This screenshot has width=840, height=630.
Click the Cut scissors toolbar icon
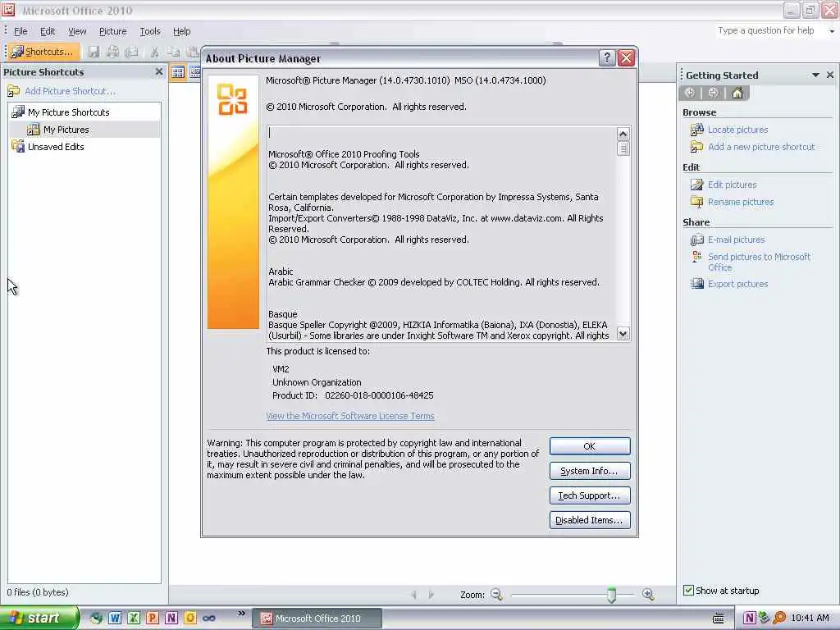154,52
